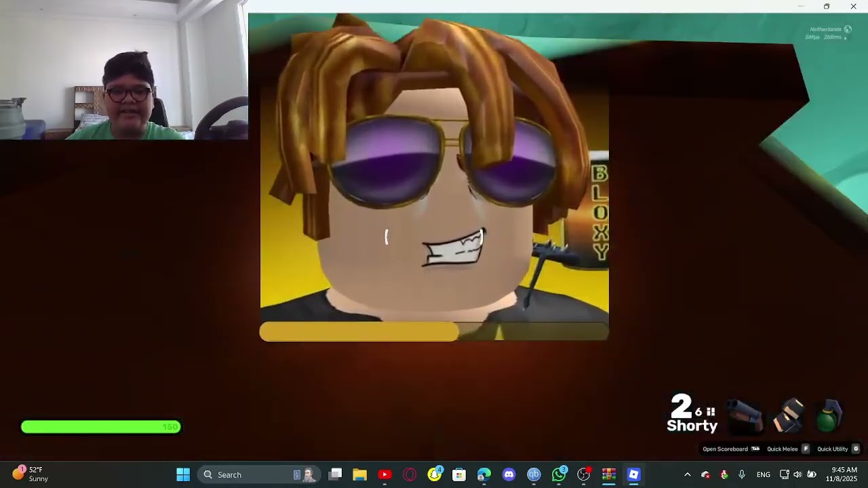This screenshot has height=488, width=868.
Task: Open File Explorer from the taskbar
Action: pyautogui.click(x=359, y=474)
